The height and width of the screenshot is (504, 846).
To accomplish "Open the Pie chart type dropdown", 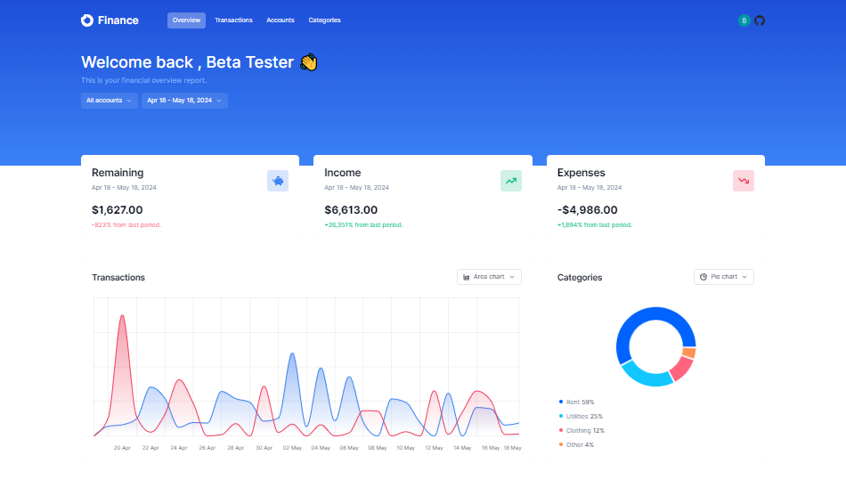I will (x=723, y=277).
